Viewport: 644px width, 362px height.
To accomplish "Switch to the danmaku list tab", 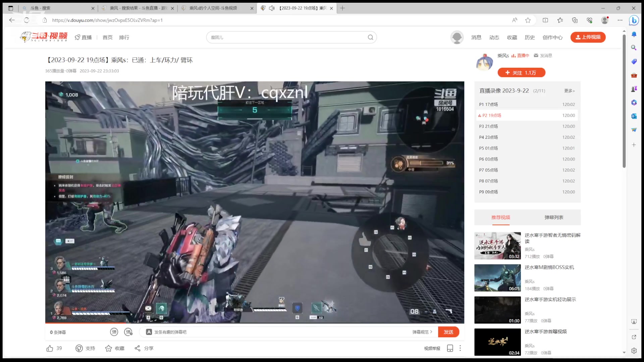I will [554, 217].
